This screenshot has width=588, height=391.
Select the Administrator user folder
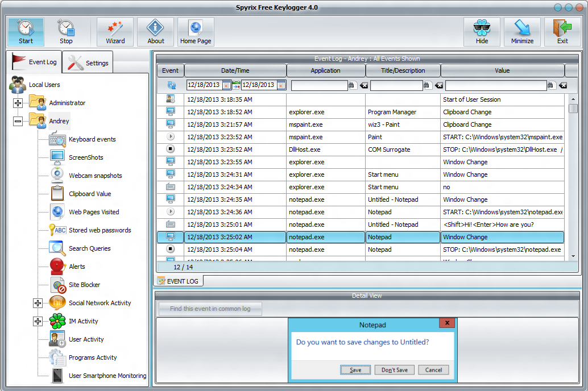coord(67,103)
